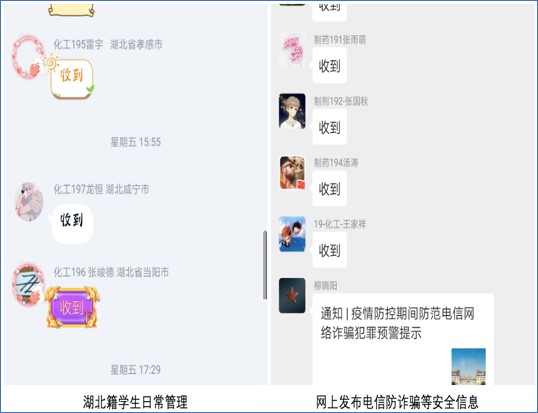
Task: Open cartoon avatar of 19-化工-王家祥
Action: pos(292,234)
